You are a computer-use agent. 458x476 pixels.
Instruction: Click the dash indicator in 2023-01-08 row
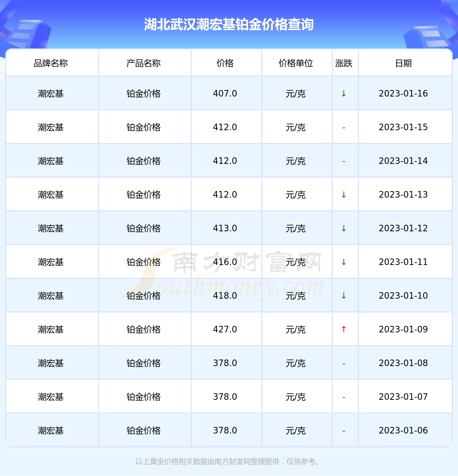[344, 363]
